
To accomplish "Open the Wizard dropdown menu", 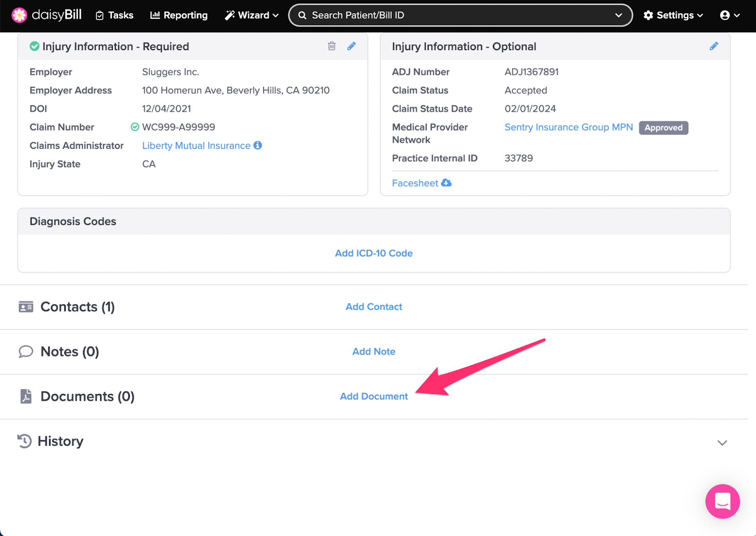I will click(251, 15).
